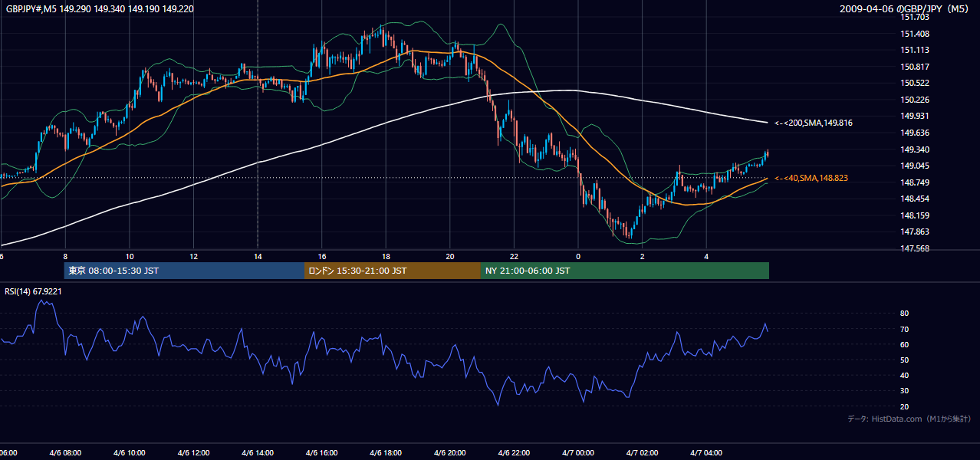The image size is (980, 460).
Task: Click bottom time label 4/6 18:00
Action: (x=386, y=452)
